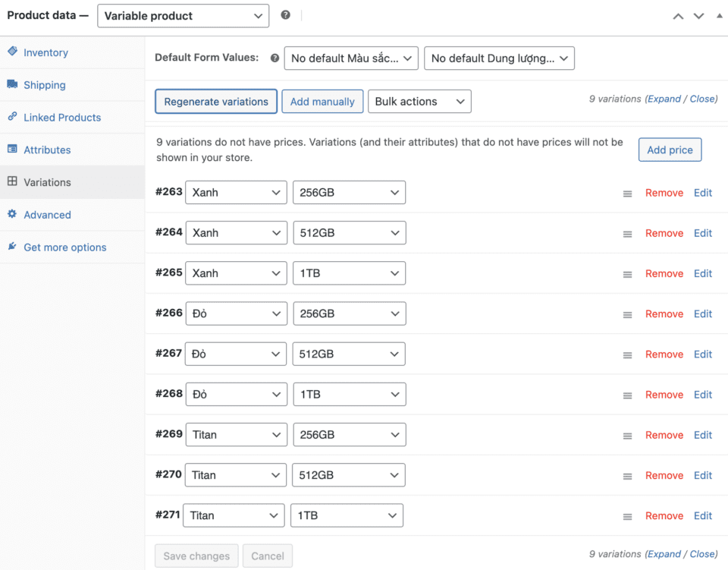Image resolution: width=728 pixels, height=570 pixels.
Task: Open storage dropdown for variation #270
Action: tap(348, 475)
